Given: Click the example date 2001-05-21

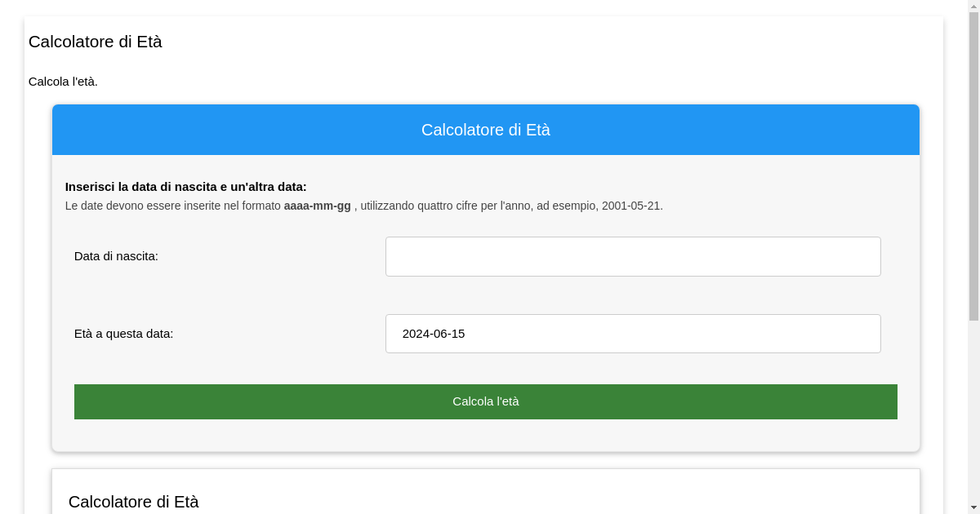Looking at the screenshot, I should [630, 206].
